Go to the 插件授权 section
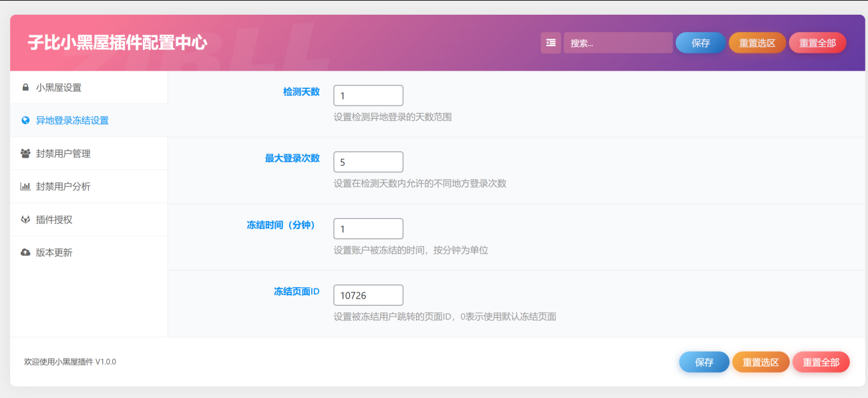The image size is (868, 398). 54,220
